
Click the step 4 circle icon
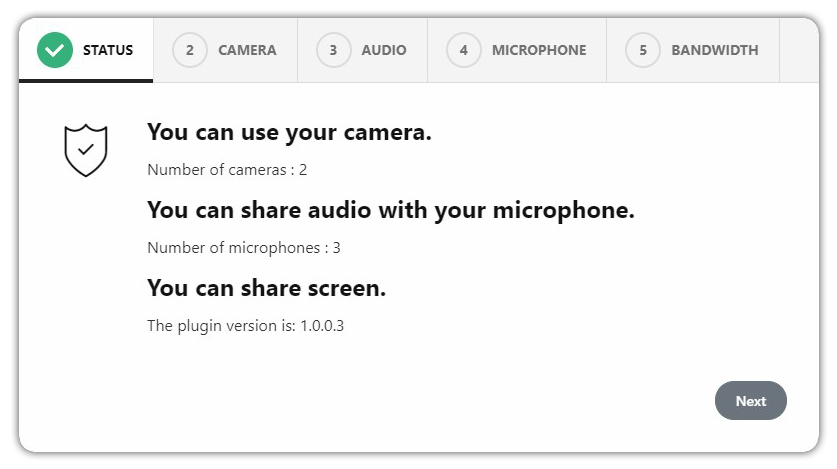click(x=463, y=50)
